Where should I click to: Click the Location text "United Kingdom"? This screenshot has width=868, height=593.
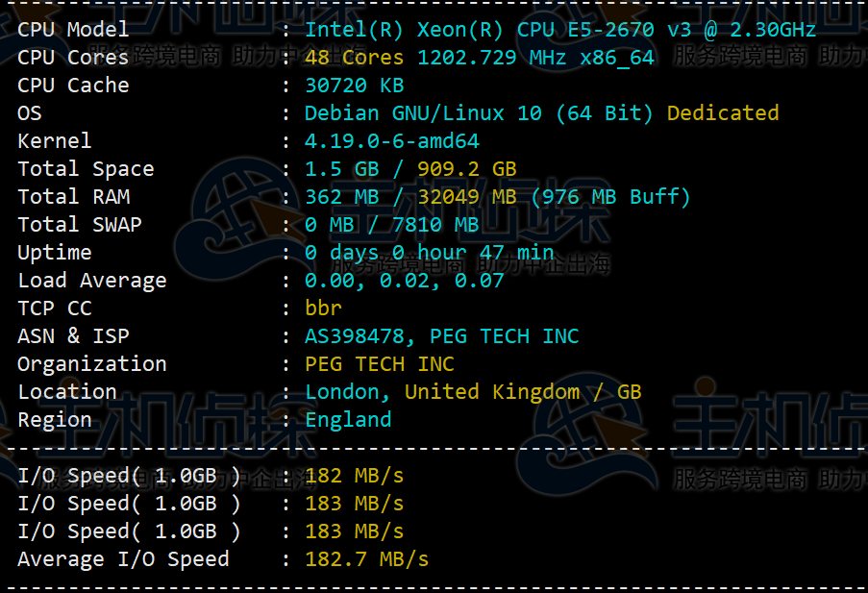[491, 392]
